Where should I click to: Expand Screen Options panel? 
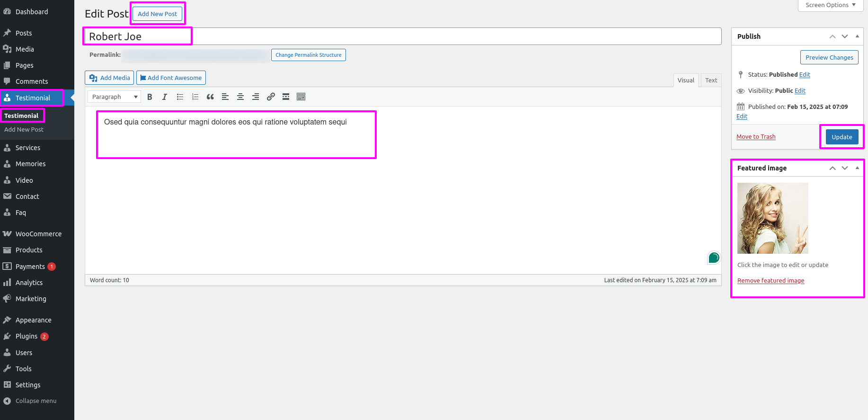click(x=831, y=5)
